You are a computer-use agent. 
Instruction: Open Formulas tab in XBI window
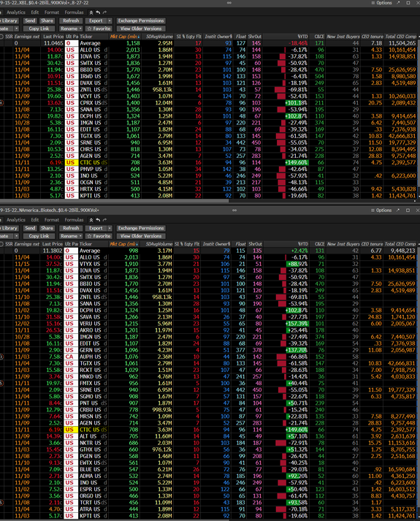(x=74, y=12)
